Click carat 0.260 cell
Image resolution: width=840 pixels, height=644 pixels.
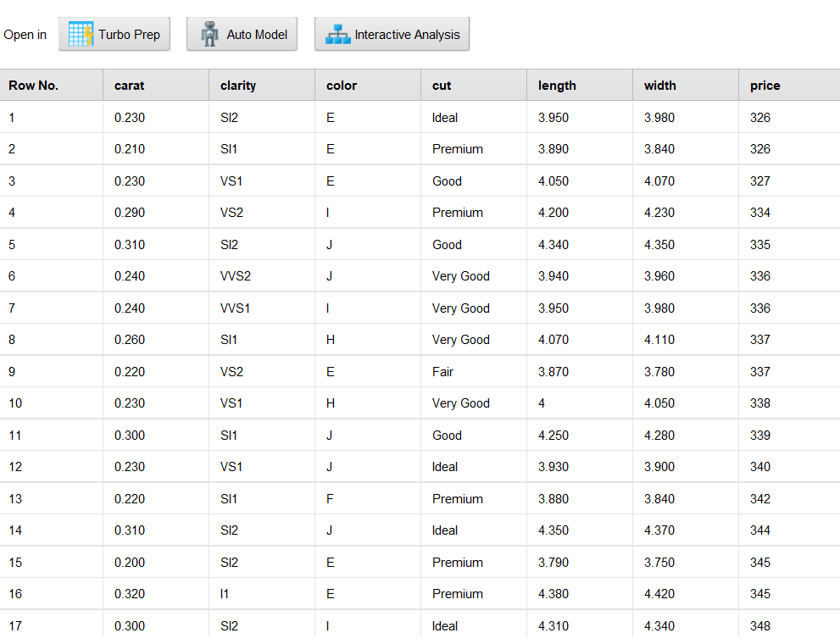(x=156, y=340)
